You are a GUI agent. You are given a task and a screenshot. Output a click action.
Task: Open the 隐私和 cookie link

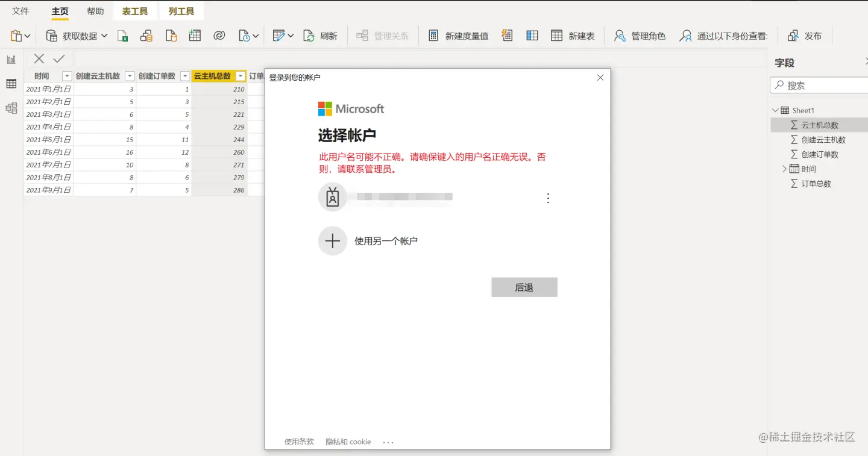point(348,442)
